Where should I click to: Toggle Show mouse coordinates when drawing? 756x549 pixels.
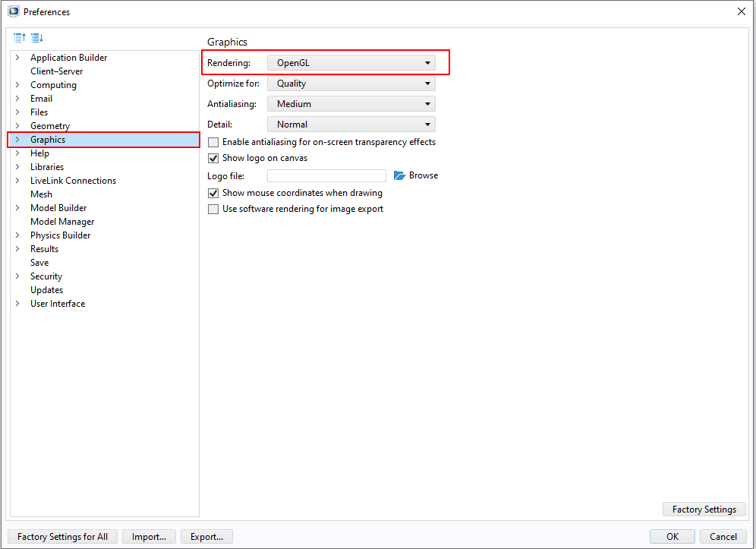click(213, 193)
